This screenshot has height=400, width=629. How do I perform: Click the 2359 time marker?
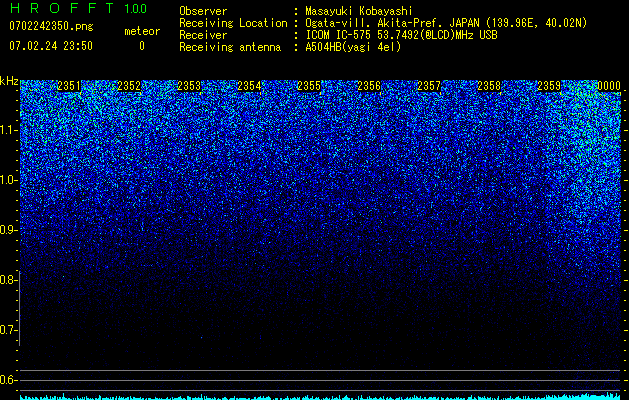click(x=549, y=86)
